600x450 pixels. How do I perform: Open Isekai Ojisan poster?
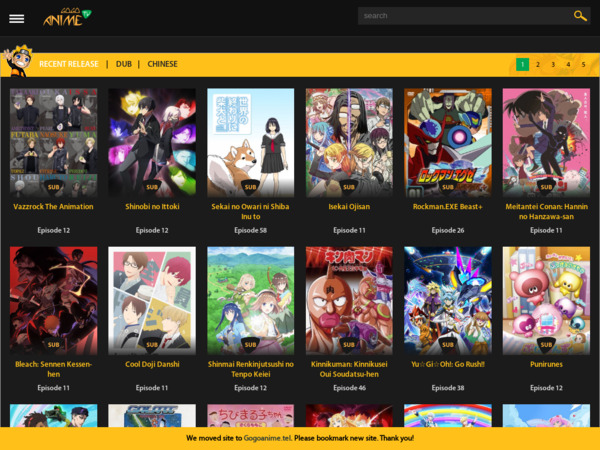point(349,143)
